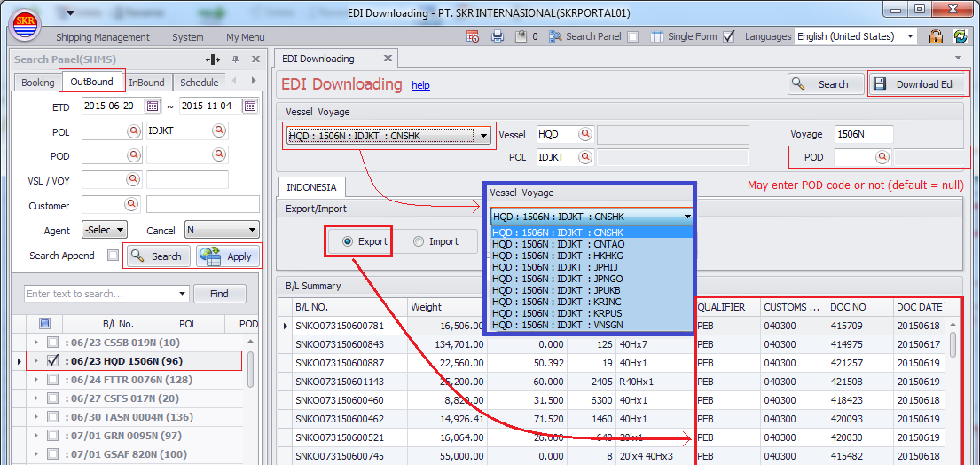The height and width of the screenshot is (465, 980).
Task: Click lookup icon in EDI form POD field
Action: click(x=882, y=157)
